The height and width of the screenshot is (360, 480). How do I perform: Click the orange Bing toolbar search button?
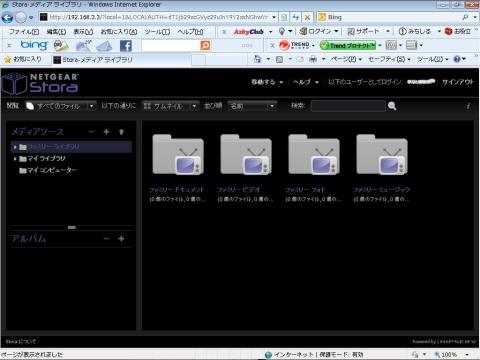(205, 45)
